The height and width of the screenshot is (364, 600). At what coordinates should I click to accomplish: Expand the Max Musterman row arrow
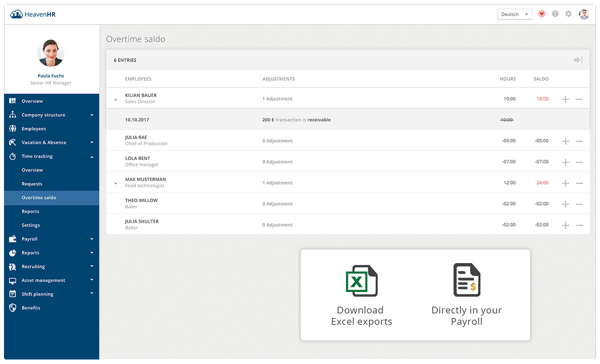click(x=115, y=183)
